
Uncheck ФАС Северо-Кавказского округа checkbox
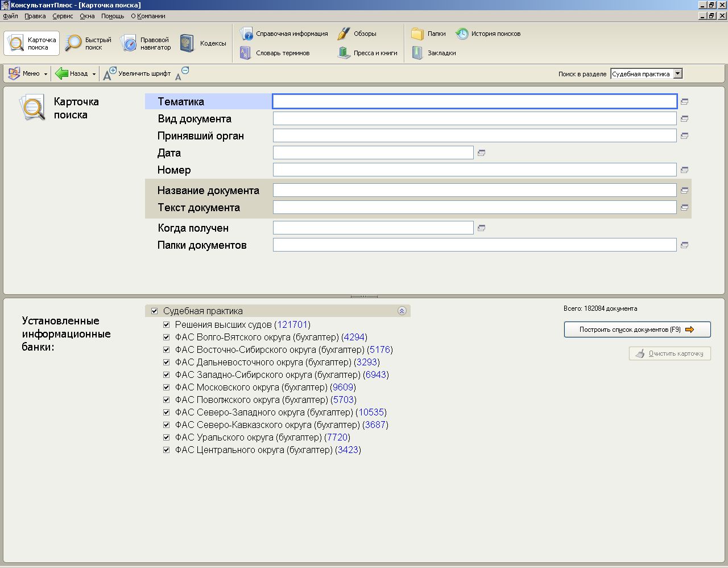tap(166, 425)
